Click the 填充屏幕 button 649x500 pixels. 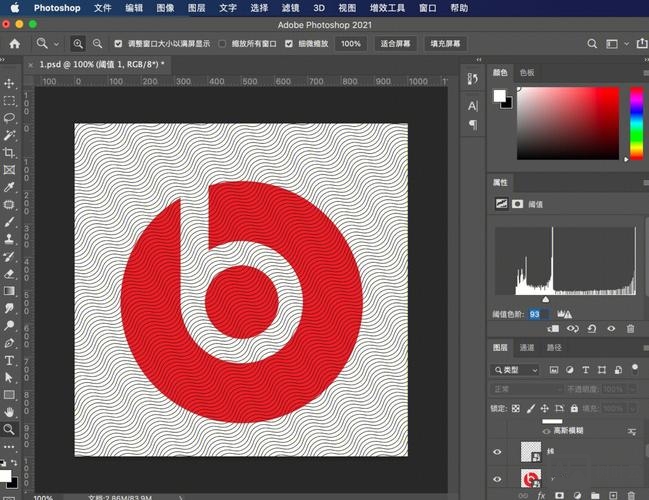point(445,44)
